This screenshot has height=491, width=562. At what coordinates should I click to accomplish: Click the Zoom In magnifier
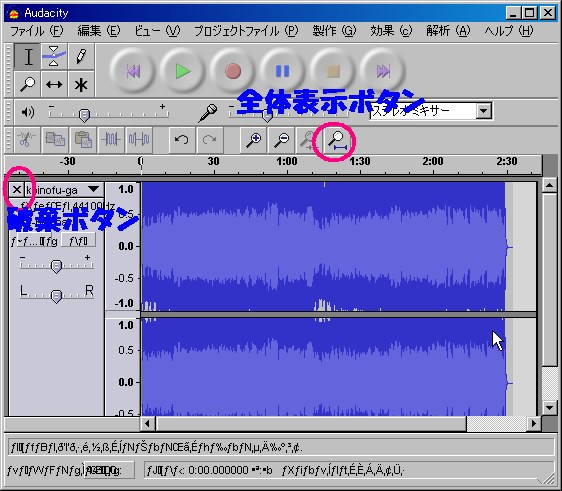[x=253, y=139]
